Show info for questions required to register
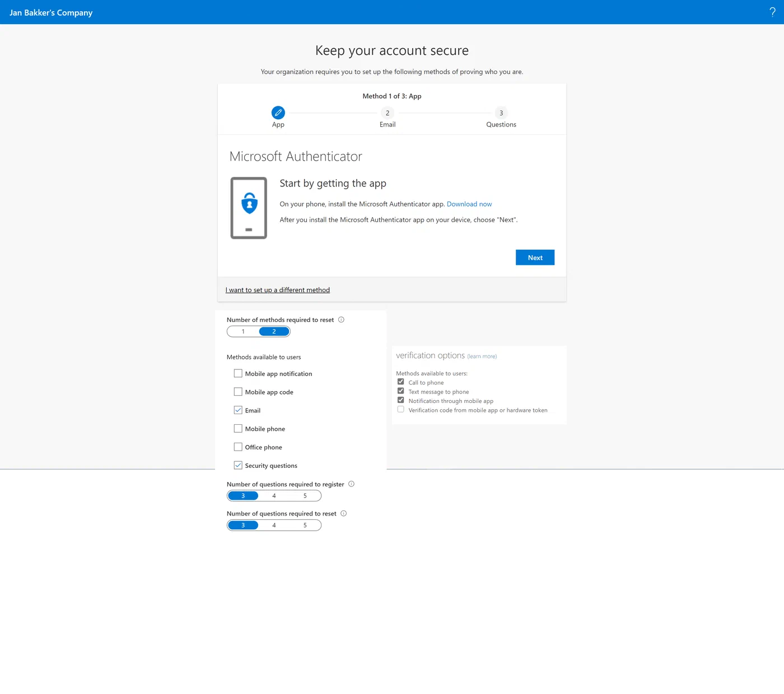The image size is (784, 694). pos(351,484)
